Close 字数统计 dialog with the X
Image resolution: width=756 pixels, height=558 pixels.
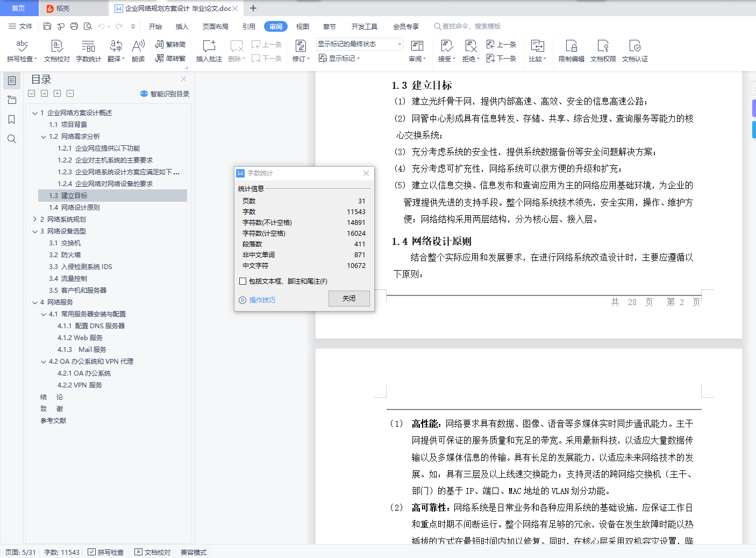(x=366, y=173)
